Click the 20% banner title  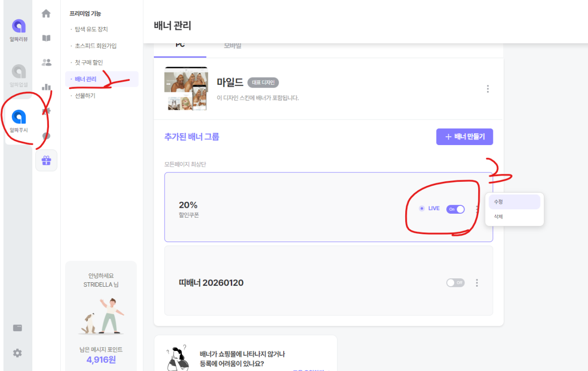tap(188, 205)
